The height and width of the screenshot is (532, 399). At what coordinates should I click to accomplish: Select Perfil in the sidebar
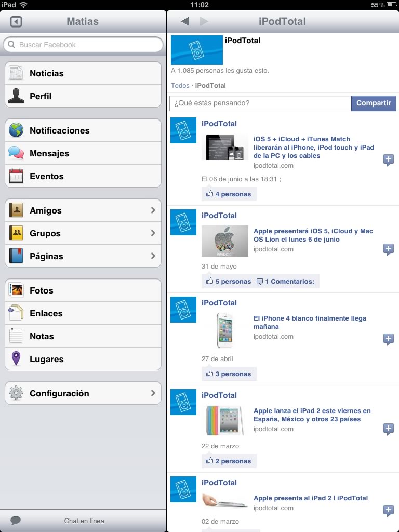pyautogui.click(x=83, y=96)
